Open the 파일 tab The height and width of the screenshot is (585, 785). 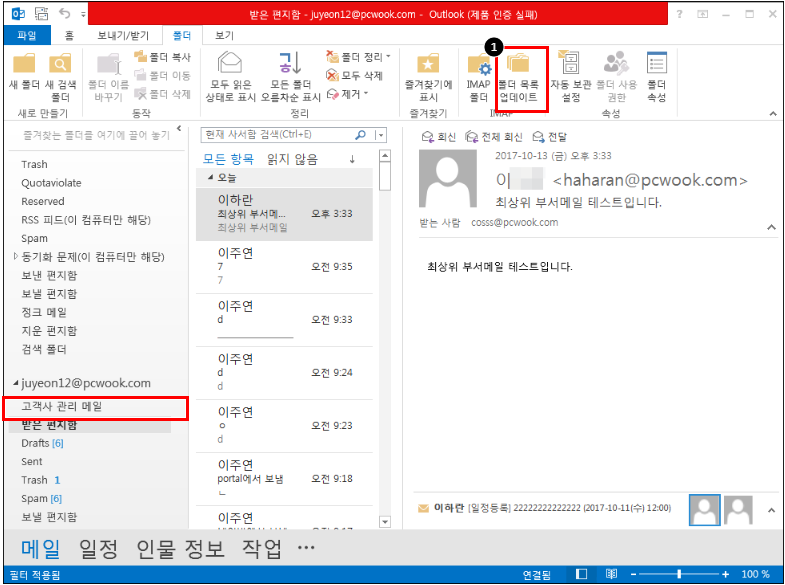point(27,35)
